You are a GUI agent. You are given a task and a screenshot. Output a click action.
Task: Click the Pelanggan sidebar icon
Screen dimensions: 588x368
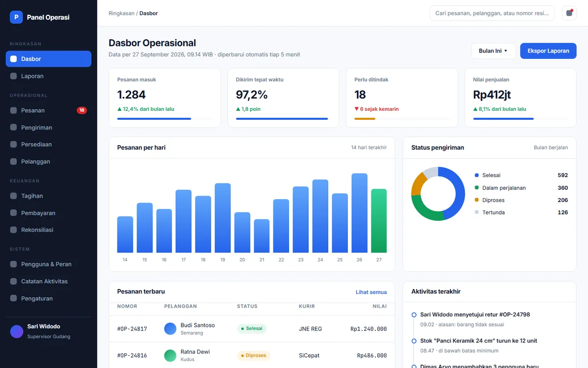point(13,161)
